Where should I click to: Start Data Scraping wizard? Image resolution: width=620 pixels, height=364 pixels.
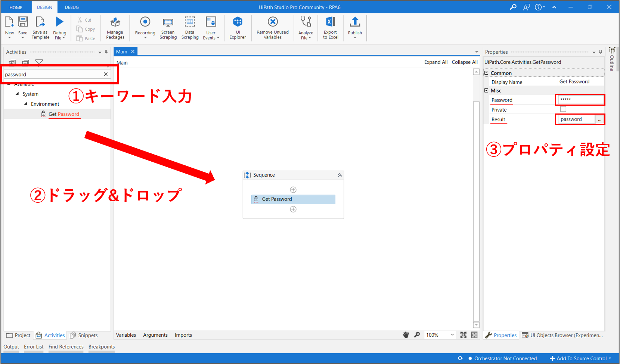[190, 27]
